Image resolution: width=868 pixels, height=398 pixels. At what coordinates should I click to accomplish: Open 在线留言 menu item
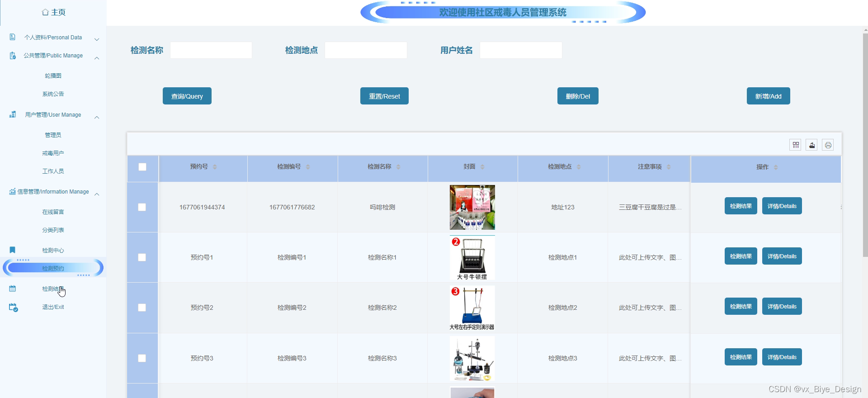click(x=53, y=212)
